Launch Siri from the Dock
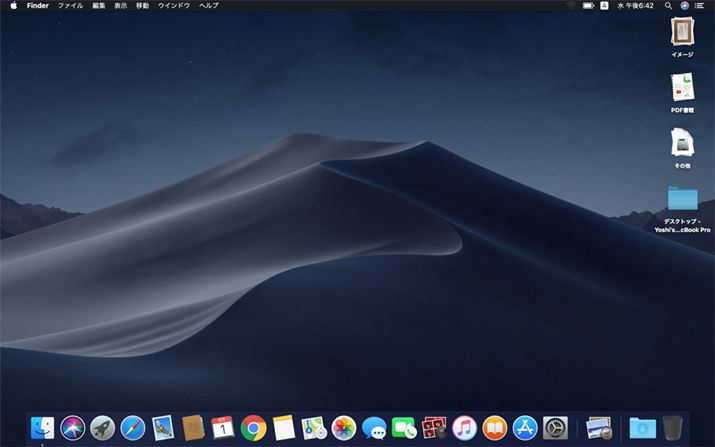715x447 pixels. [x=72, y=428]
